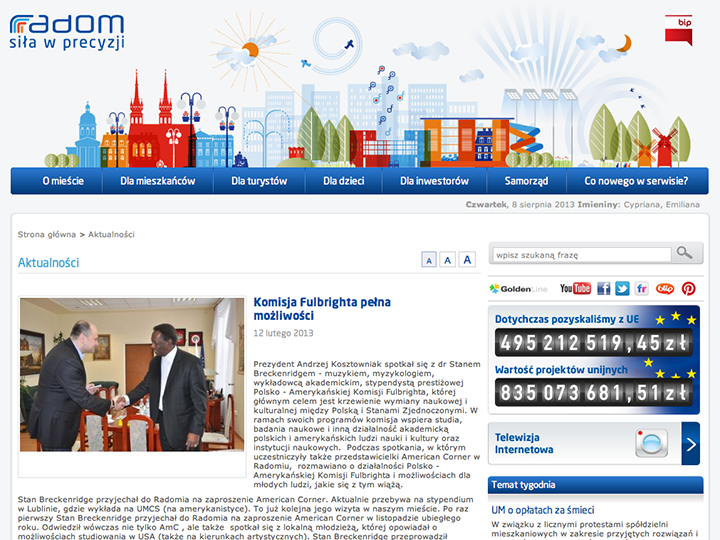Click the Flickr 'fr' icon
The image size is (720, 540).
(642, 288)
